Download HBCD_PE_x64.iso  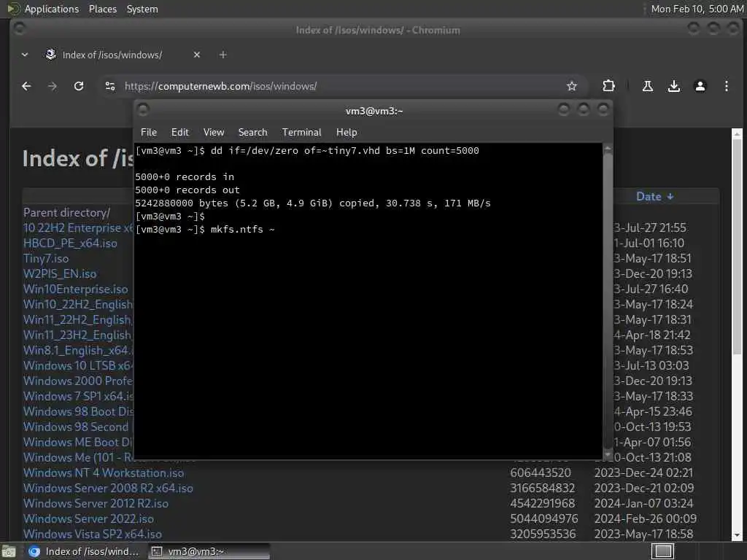pos(70,243)
